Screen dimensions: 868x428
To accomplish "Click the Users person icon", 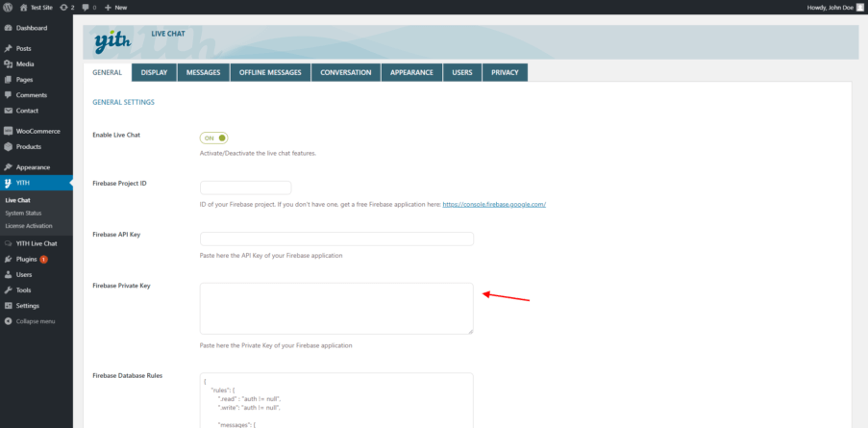I will 8,275.
